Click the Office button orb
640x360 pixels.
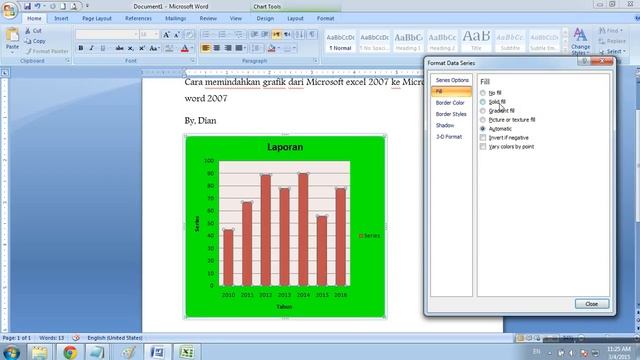(x=9, y=10)
